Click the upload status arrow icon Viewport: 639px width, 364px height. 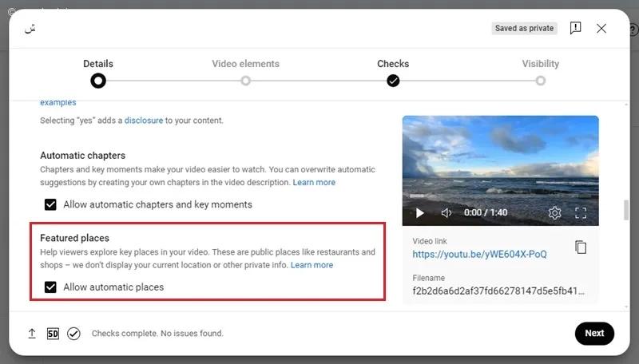click(32, 334)
